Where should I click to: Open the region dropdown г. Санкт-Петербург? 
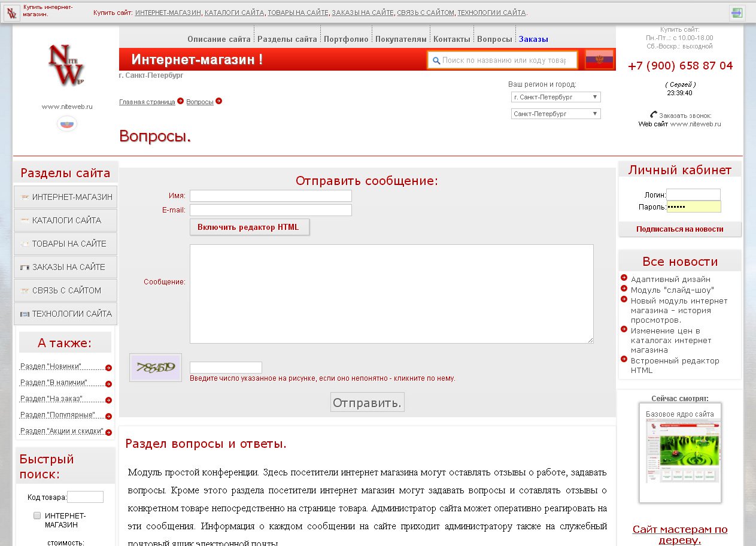point(556,97)
